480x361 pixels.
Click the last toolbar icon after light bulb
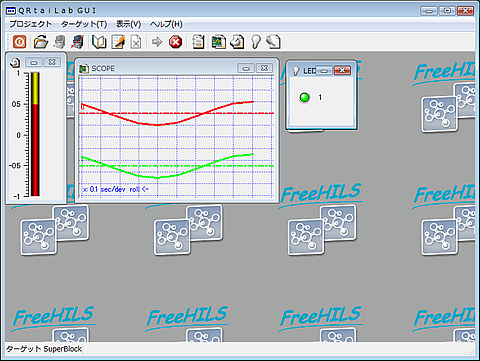click(x=273, y=42)
